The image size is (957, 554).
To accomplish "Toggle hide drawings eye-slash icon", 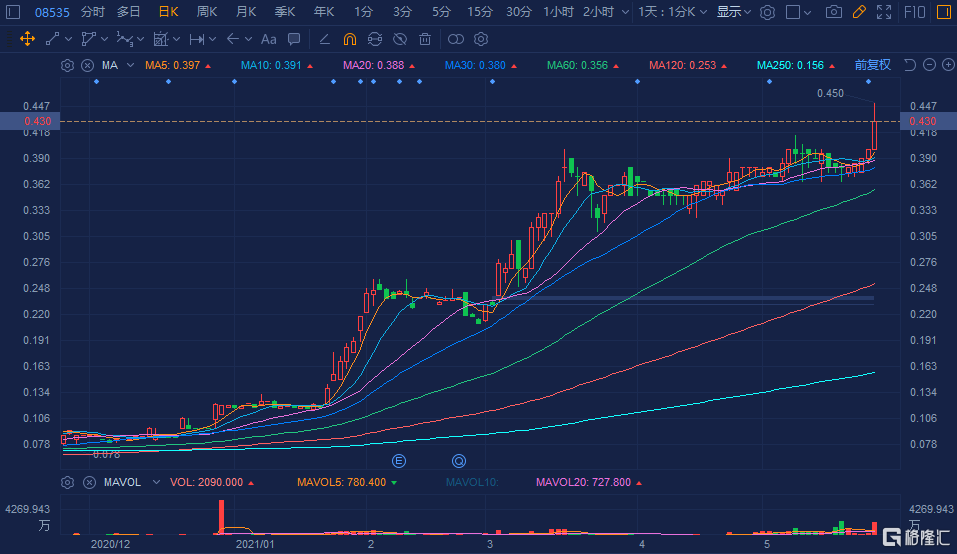I will [x=399, y=39].
